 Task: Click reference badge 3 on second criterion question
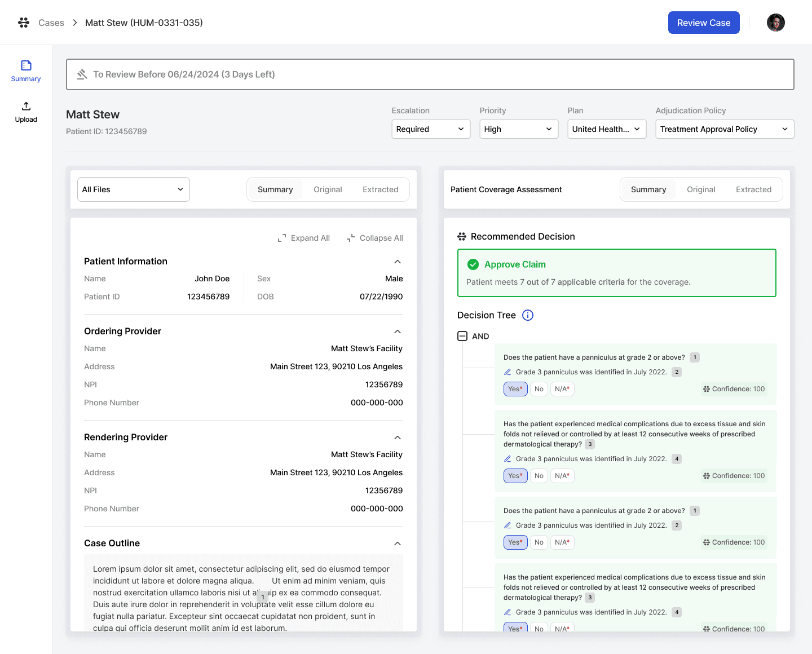pyautogui.click(x=590, y=444)
